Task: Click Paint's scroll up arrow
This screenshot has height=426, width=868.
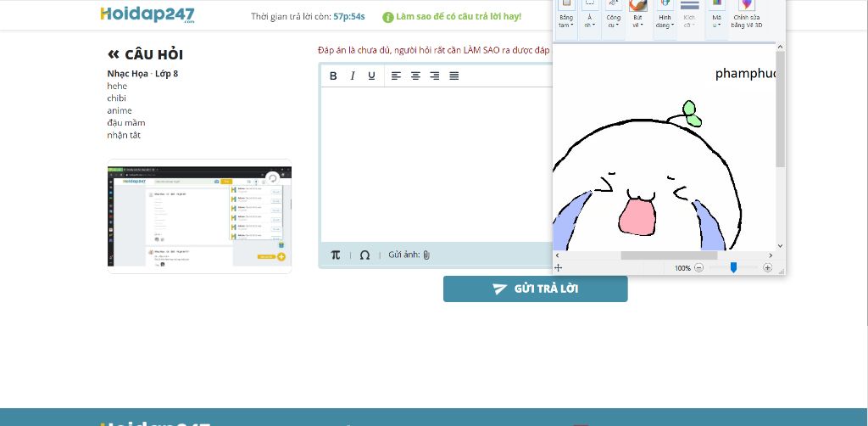Action: (x=781, y=47)
